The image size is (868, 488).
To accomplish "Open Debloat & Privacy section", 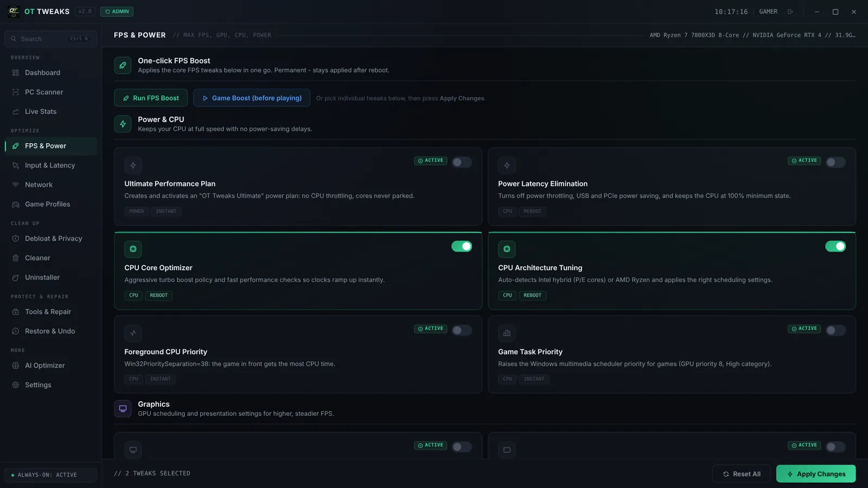I will pos(50,239).
